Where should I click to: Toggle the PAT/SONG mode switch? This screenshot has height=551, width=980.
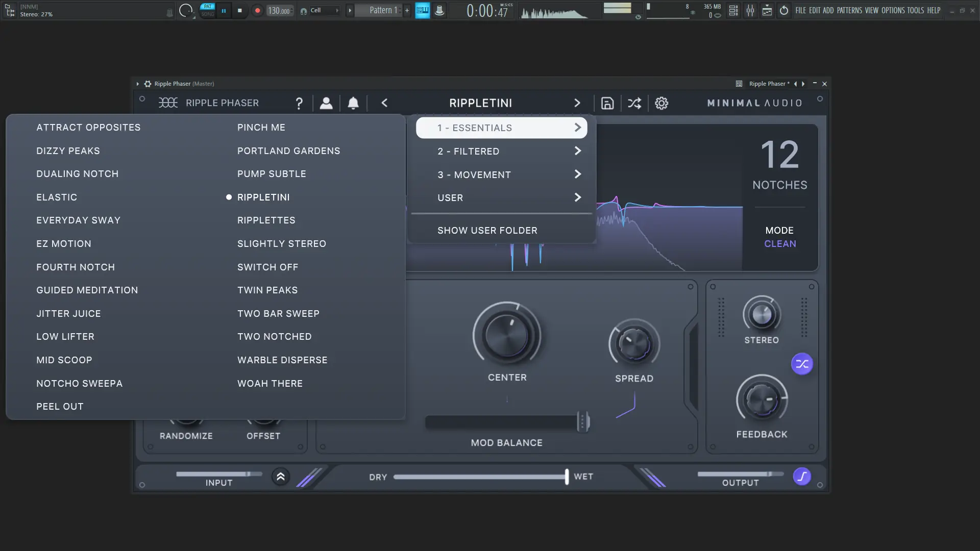(208, 10)
